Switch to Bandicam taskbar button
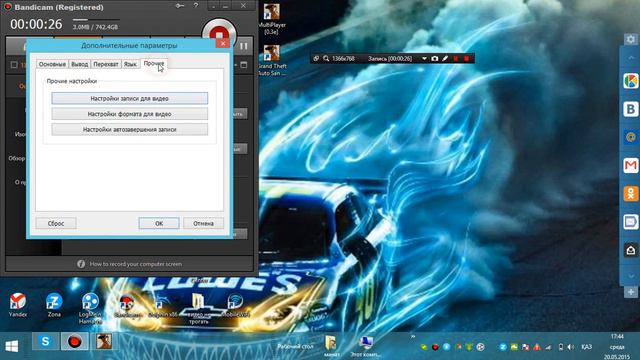 75,341
